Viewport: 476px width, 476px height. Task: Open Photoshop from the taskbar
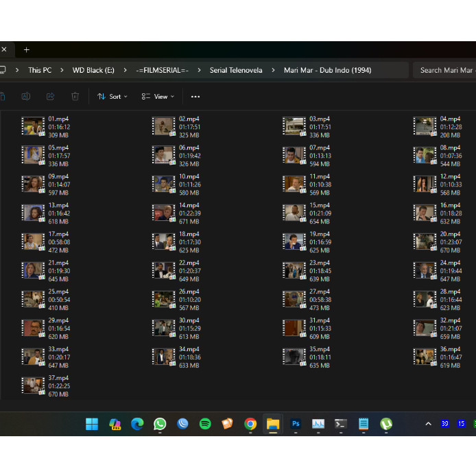click(296, 424)
